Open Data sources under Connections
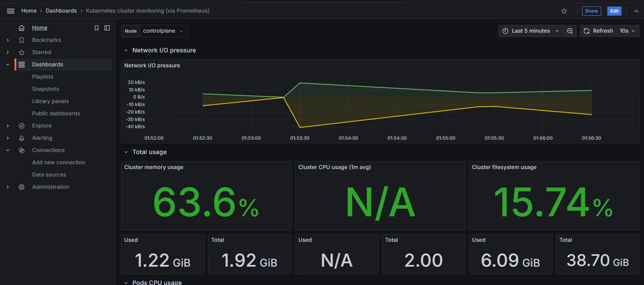Image resolution: width=644 pixels, height=285 pixels. click(x=49, y=175)
